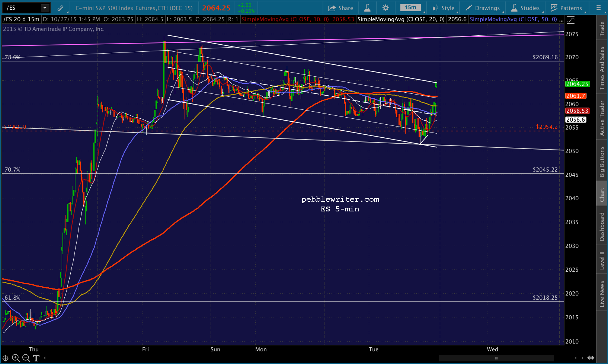This screenshot has width=608, height=364.
Task: Expand the /ES symbol dropdown arrow
Action: click(x=45, y=8)
